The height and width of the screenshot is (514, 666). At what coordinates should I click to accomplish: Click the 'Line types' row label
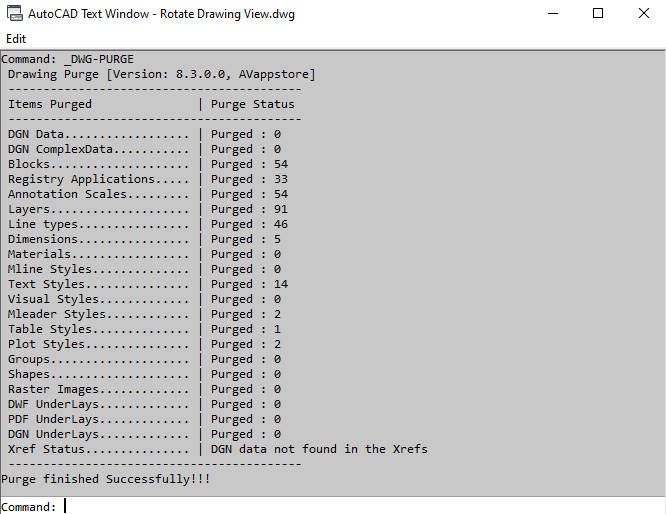(43, 224)
